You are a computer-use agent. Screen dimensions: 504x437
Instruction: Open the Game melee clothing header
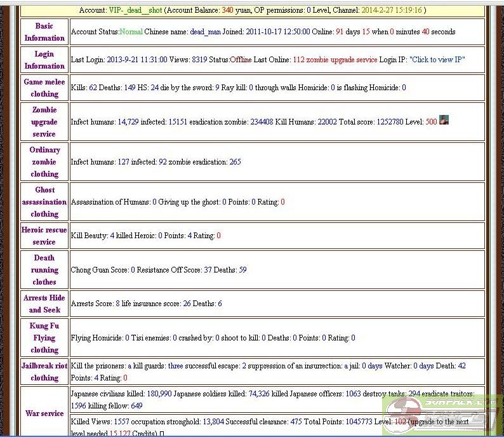[44, 88]
